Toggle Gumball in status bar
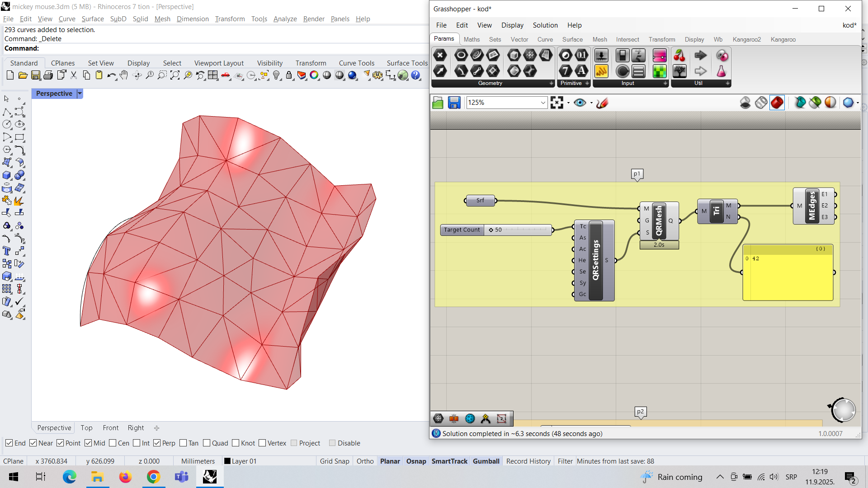868x488 pixels. tap(486, 461)
